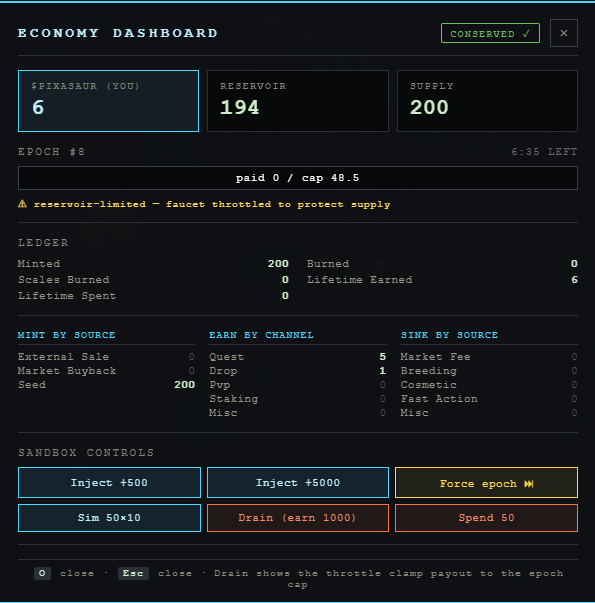Screen dimensions: 595x603
Task: Click the Breeding sink row
Action: (x=489, y=371)
